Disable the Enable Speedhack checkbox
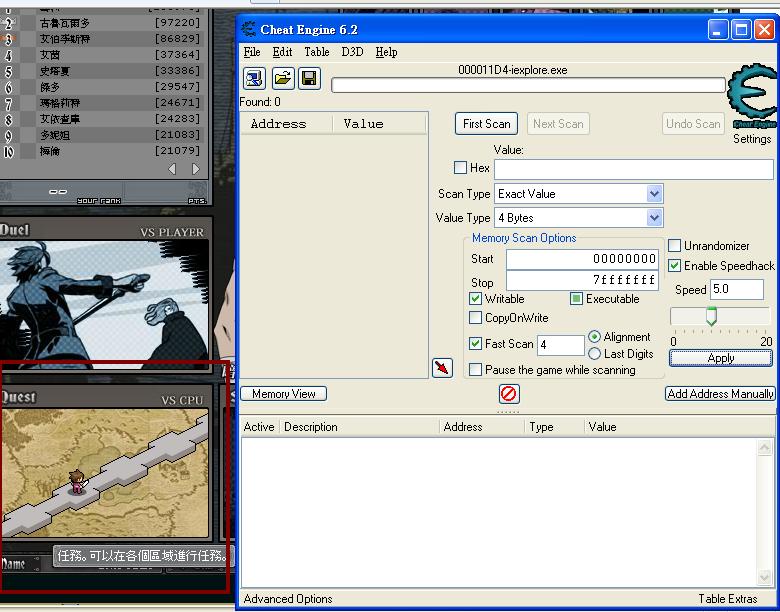 click(674, 266)
